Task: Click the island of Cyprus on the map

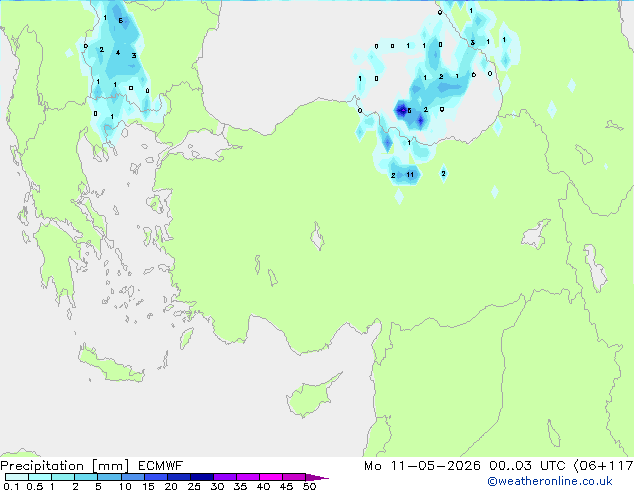Action: pos(311,397)
